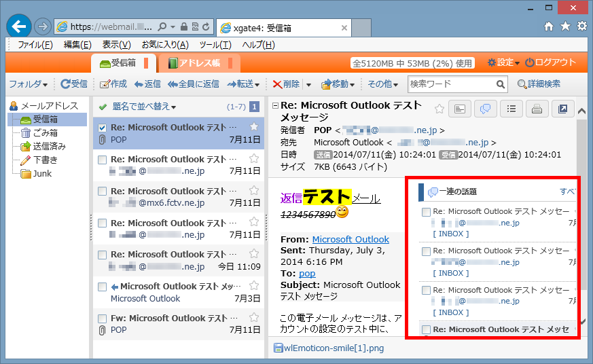Click the print icon in message header
593x364 pixels.
[x=537, y=109]
